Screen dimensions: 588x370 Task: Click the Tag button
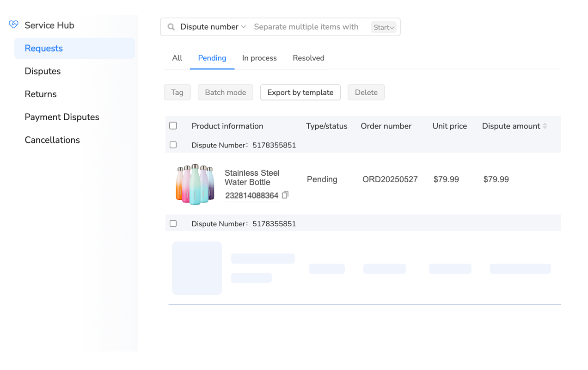click(x=177, y=92)
